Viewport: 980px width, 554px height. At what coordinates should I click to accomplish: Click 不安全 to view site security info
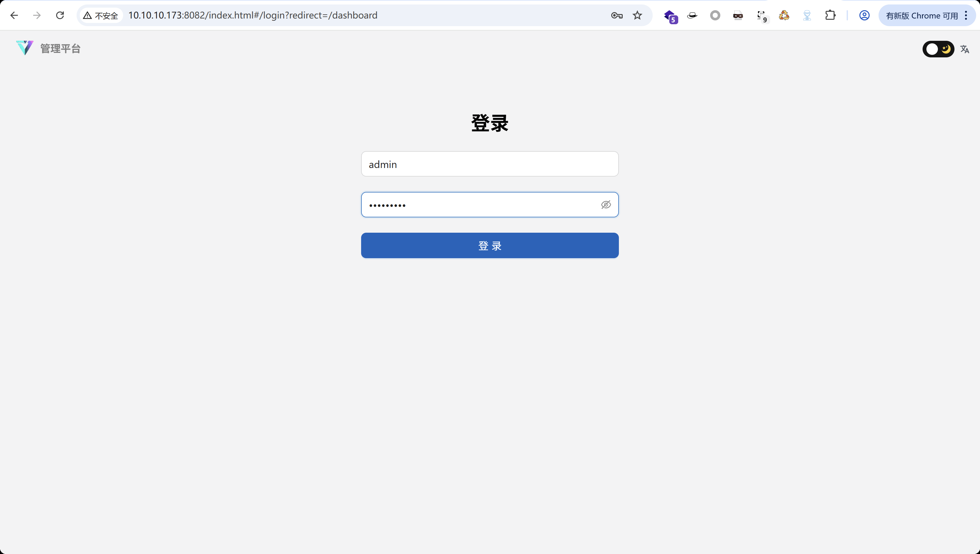coord(100,16)
